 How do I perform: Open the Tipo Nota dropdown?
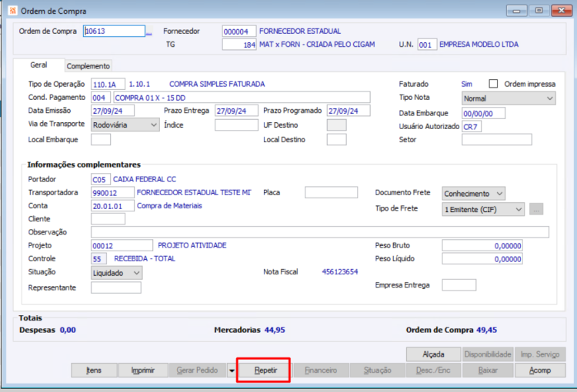(509, 98)
